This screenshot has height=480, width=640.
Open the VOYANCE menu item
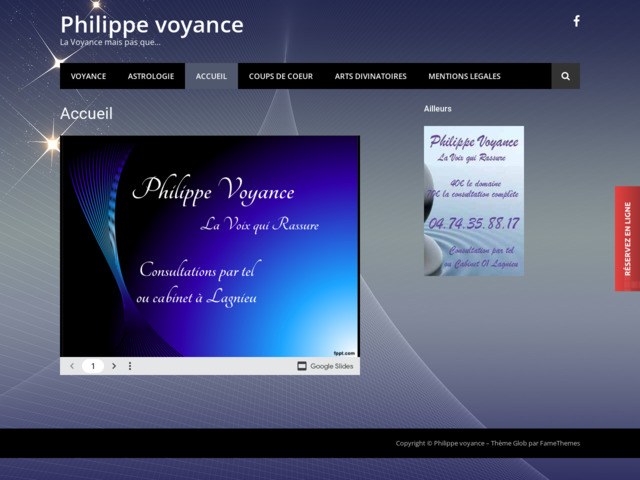(88, 76)
